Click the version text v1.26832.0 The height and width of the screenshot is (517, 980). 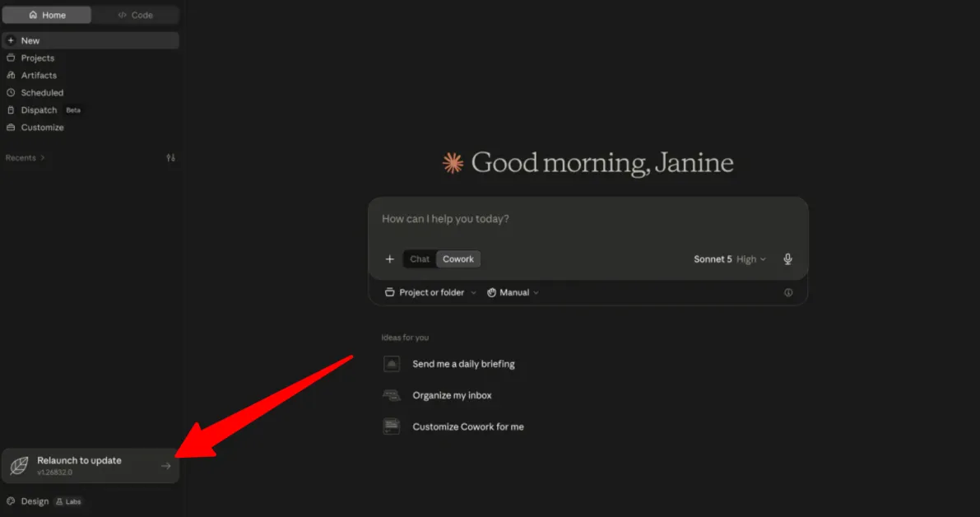pos(55,473)
